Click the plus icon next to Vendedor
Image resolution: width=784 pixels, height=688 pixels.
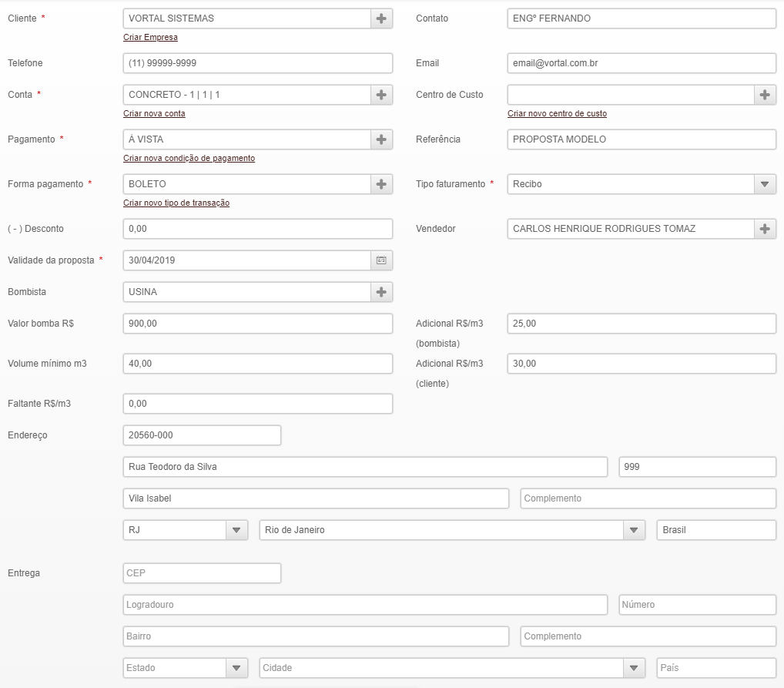[x=765, y=229]
